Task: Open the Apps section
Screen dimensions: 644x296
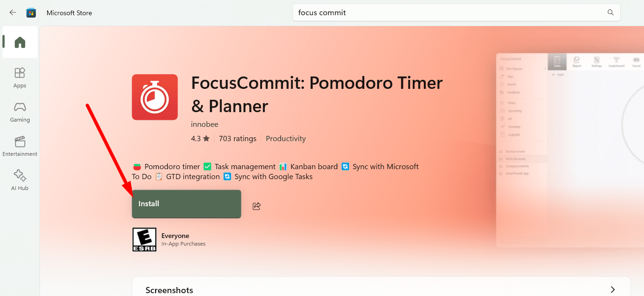Action: [x=20, y=77]
